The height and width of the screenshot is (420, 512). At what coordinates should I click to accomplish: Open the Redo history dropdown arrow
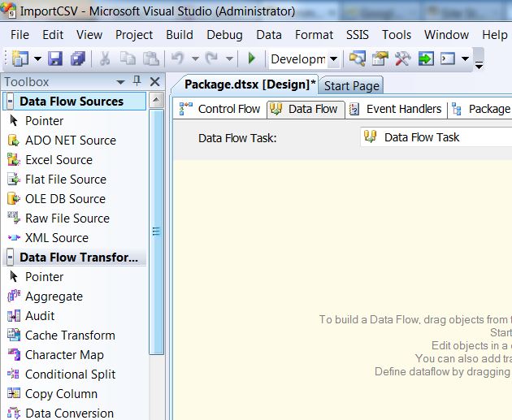click(229, 59)
